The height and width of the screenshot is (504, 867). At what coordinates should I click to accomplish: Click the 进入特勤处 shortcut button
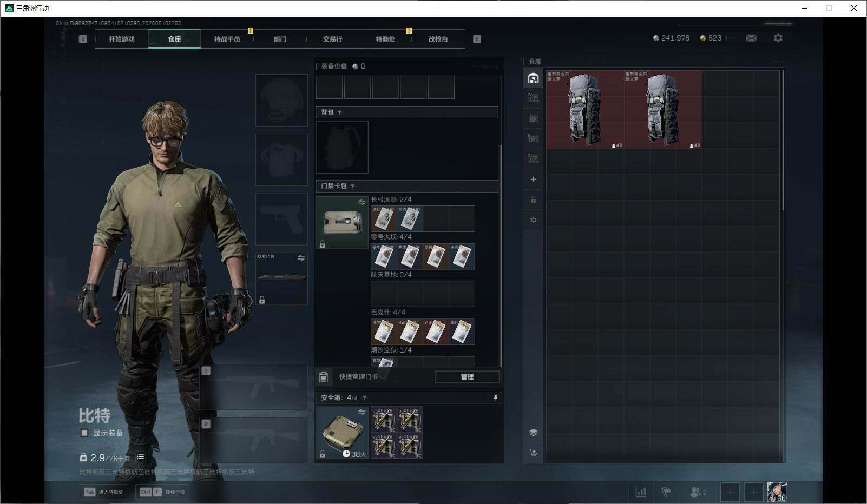(104, 492)
